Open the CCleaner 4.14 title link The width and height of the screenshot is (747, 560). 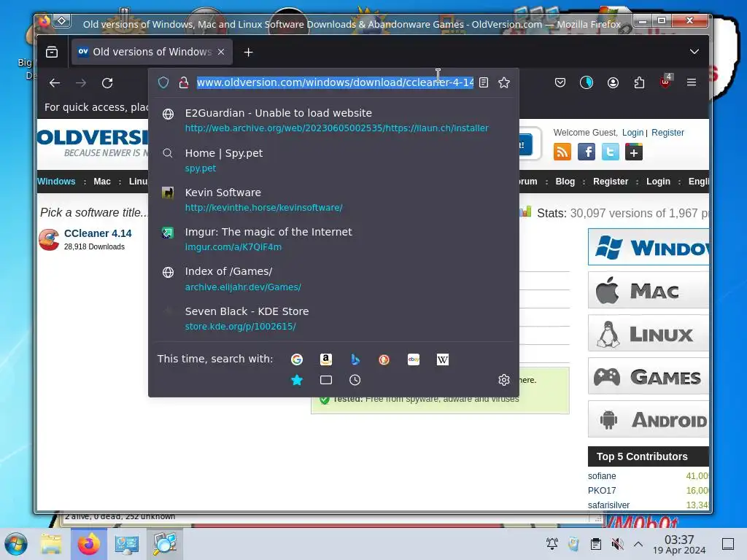pos(98,233)
